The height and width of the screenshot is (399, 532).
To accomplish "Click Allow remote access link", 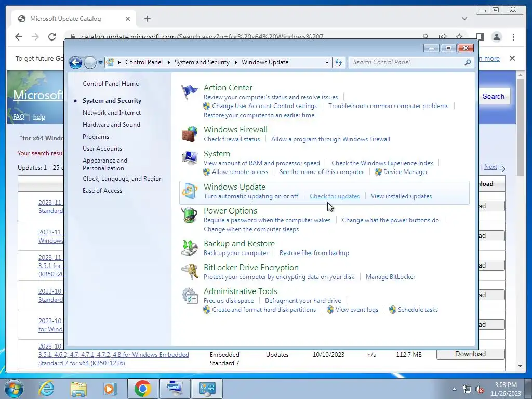I will pos(240,172).
